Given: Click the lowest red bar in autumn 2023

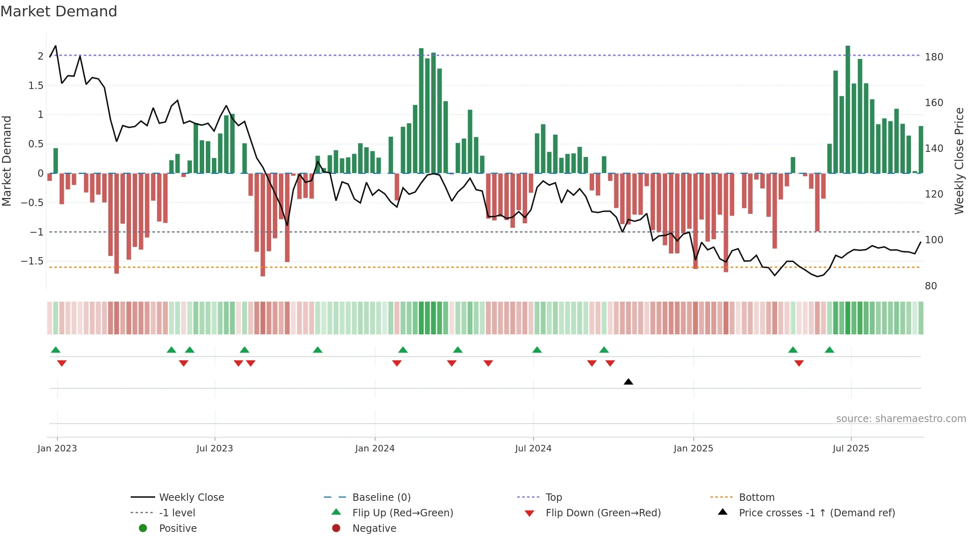Looking at the screenshot, I should point(263,224).
